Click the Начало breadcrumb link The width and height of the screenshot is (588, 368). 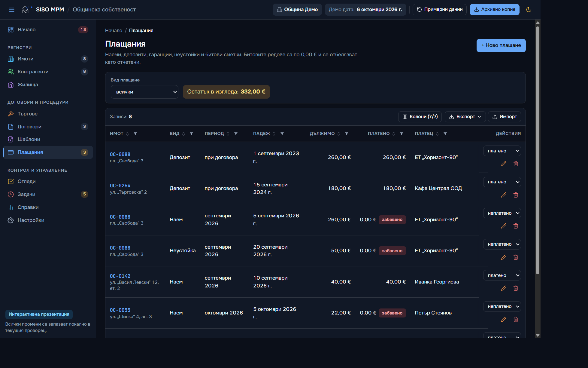click(x=114, y=31)
